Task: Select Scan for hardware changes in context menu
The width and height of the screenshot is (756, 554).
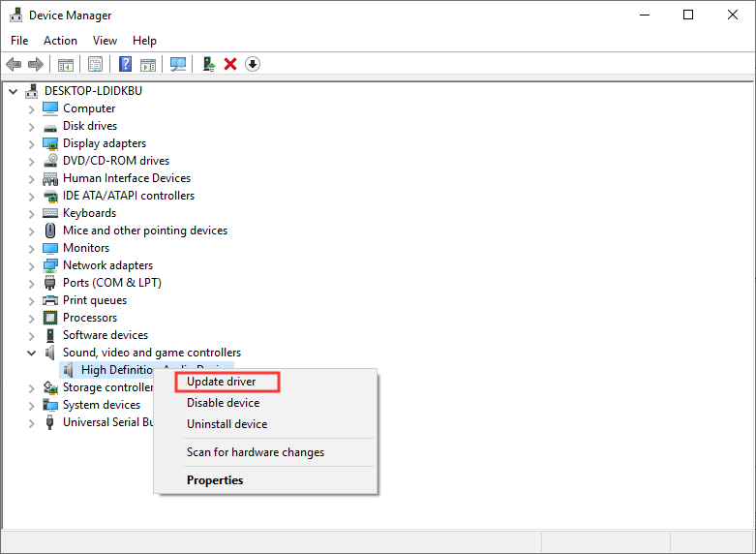Action: point(265,452)
